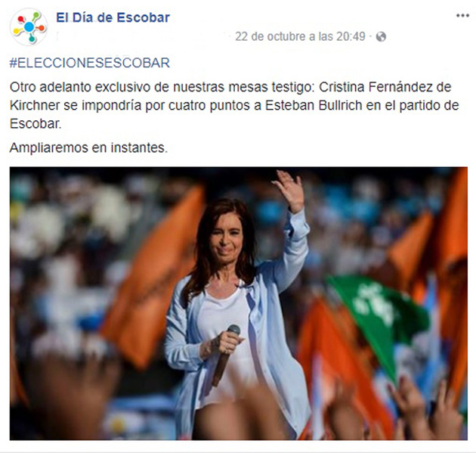Click the words Cristina Fernández de in text

click(x=385, y=87)
